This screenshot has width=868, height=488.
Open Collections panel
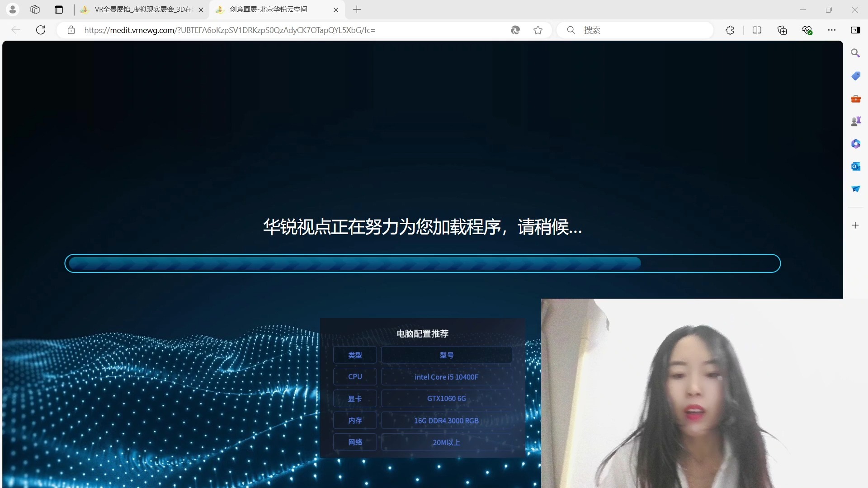782,30
